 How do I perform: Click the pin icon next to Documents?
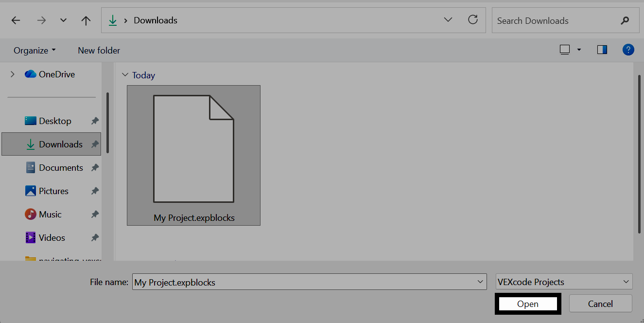(x=95, y=168)
